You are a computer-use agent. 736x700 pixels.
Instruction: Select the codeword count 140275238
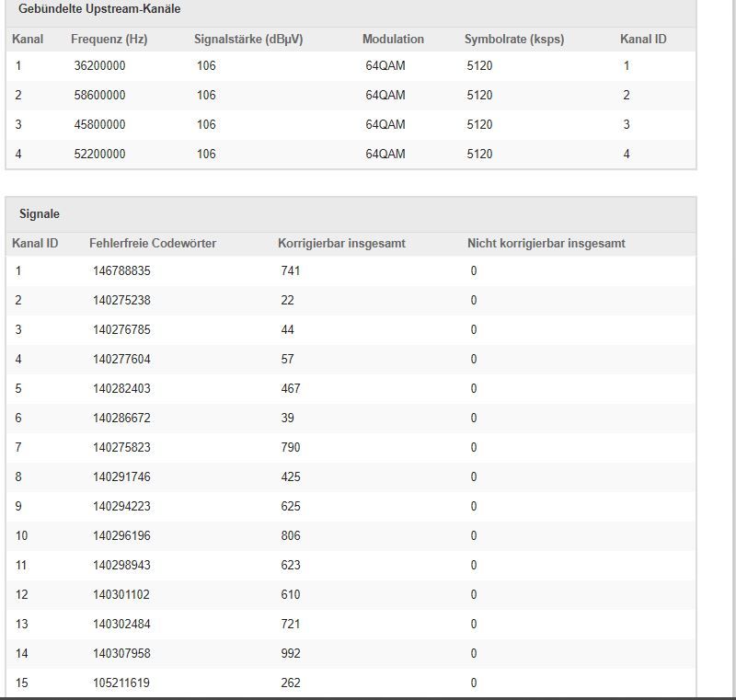coord(121,301)
